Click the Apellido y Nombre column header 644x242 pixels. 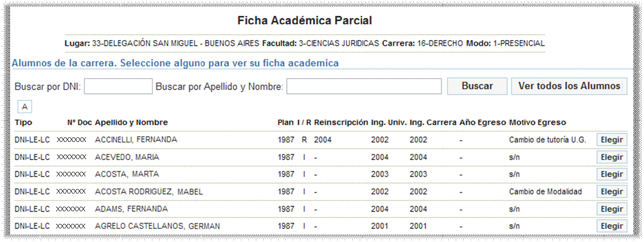pos(131,122)
